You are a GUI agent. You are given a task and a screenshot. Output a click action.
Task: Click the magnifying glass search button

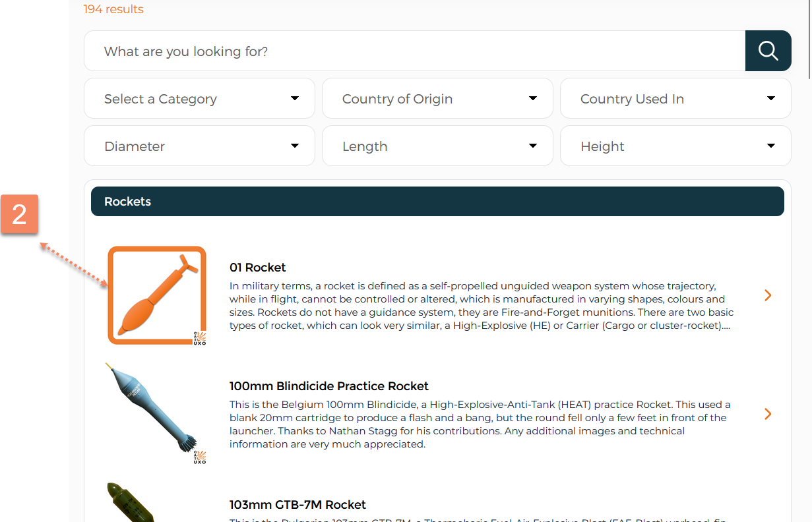(x=768, y=51)
